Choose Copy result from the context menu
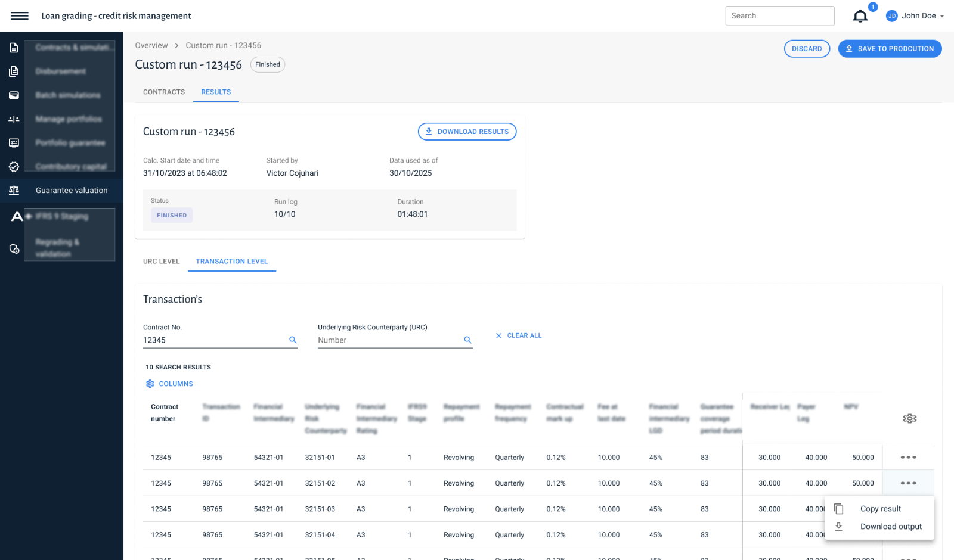 pyautogui.click(x=879, y=509)
